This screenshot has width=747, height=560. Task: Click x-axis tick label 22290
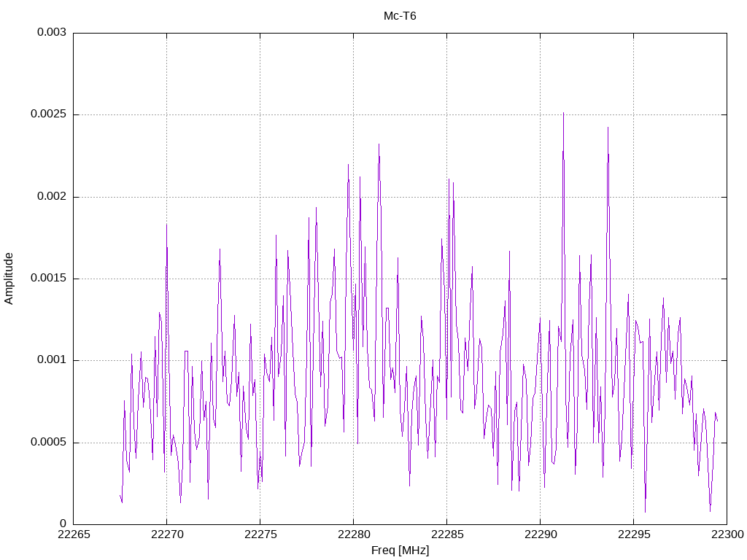[x=541, y=534]
